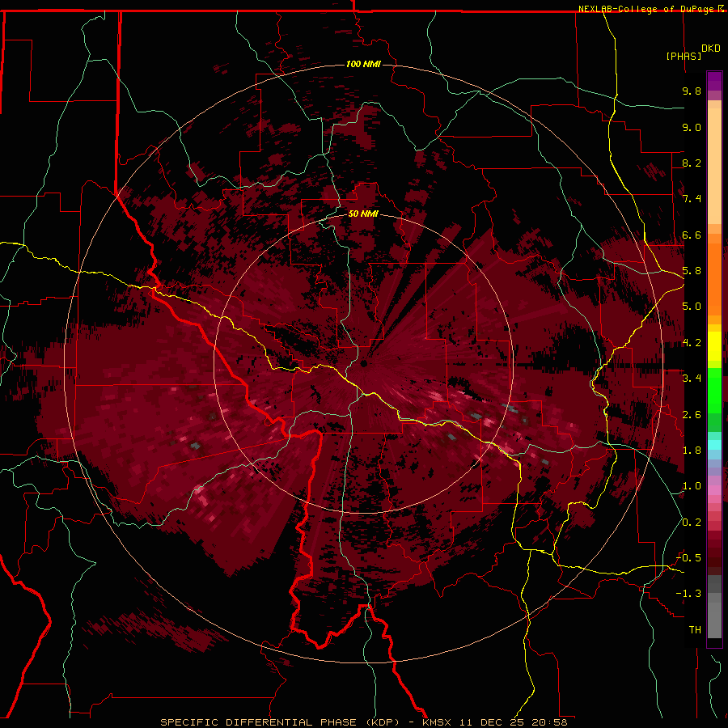The height and width of the screenshot is (728, 728).
Task: Click the 100 NMI range ring label
Action: coord(363,64)
